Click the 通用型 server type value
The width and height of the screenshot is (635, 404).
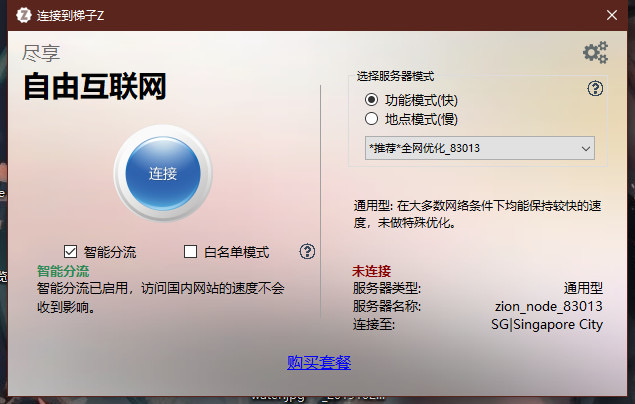(x=581, y=288)
